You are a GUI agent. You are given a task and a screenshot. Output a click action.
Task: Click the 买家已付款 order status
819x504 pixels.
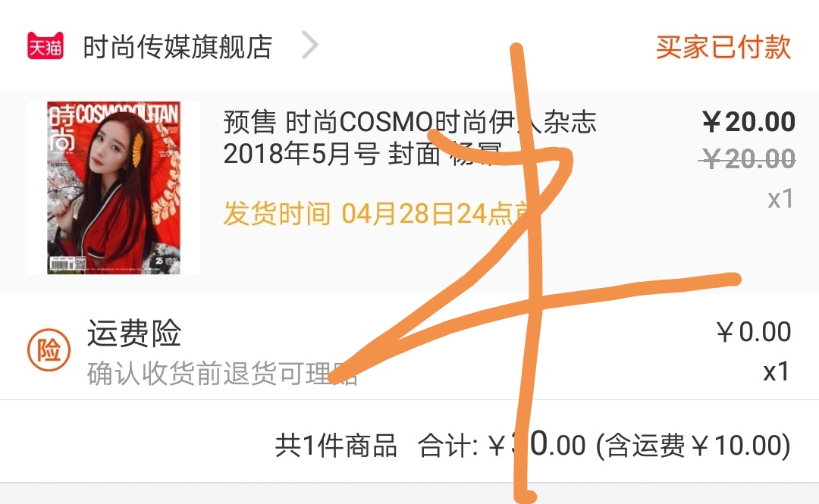point(723,47)
